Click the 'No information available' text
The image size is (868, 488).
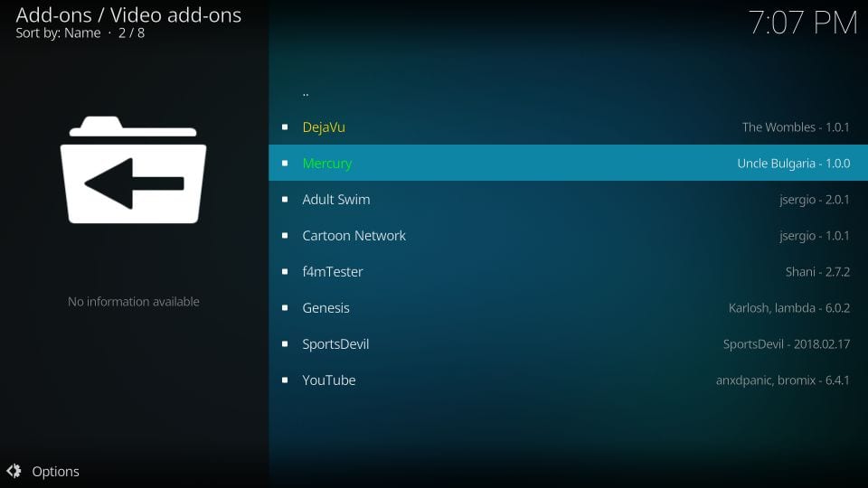[x=134, y=302]
